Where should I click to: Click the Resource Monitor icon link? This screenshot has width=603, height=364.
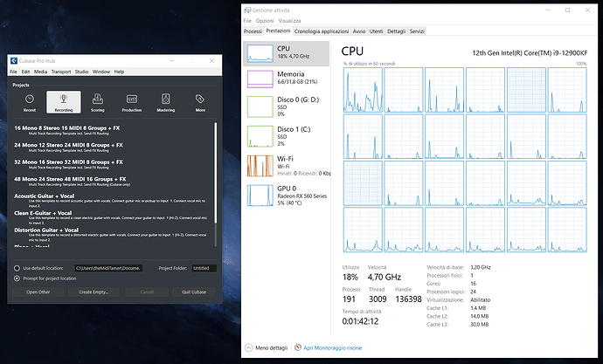[298, 347]
